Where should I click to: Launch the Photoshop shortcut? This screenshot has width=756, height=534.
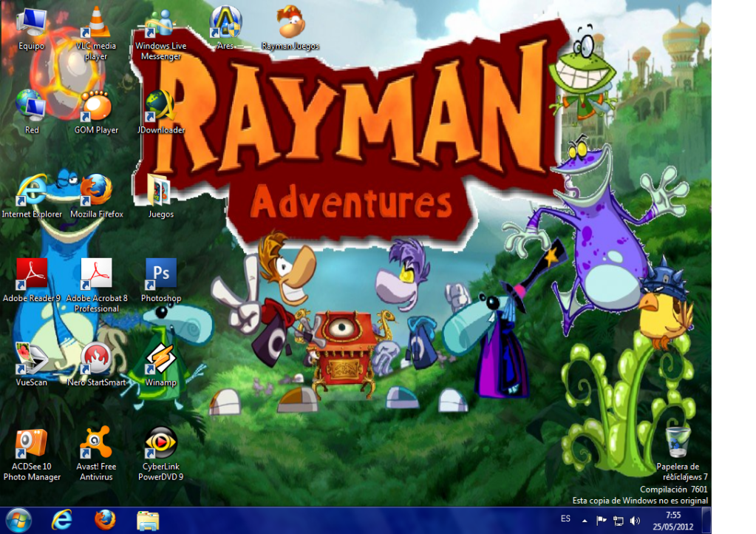click(x=161, y=280)
